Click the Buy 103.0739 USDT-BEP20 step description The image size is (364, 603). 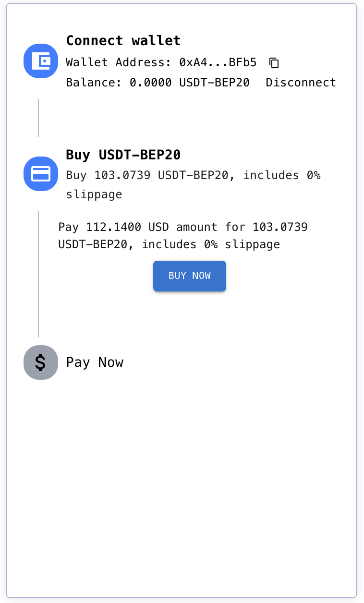pos(193,185)
